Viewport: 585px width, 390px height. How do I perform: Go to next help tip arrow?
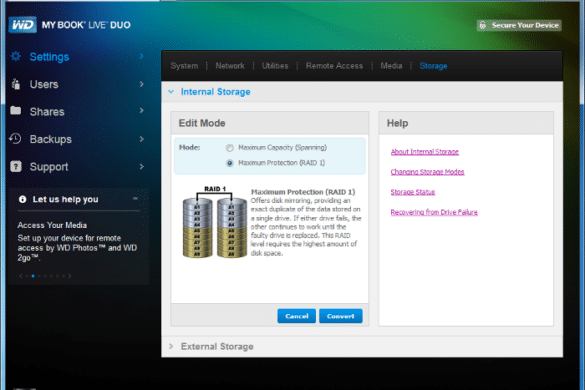tap(69, 276)
